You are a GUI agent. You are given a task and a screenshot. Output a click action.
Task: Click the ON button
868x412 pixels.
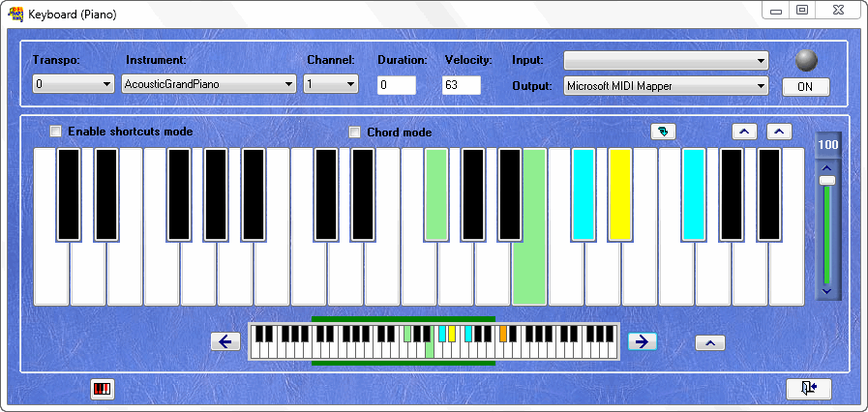tap(805, 87)
